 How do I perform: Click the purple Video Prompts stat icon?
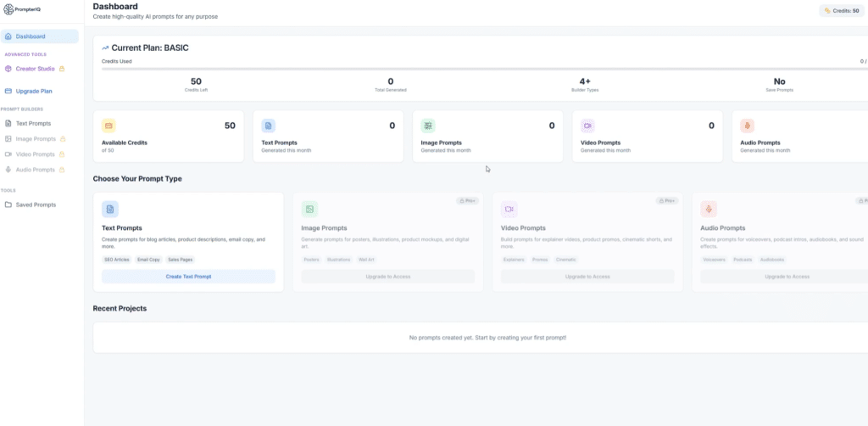point(587,126)
